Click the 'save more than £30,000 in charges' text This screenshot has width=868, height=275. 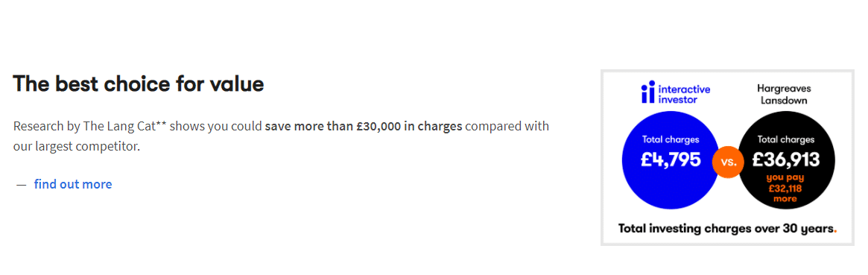pyautogui.click(x=363, y=126)
